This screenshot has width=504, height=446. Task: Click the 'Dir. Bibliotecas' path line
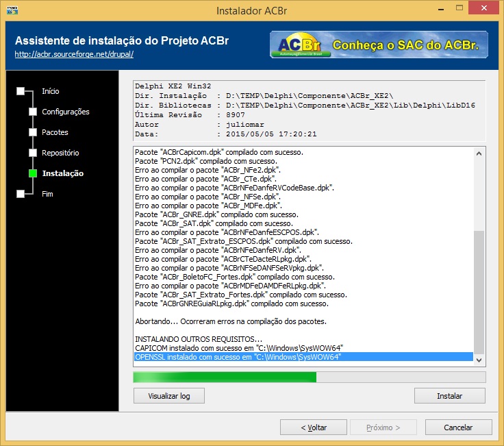pos(305,106)
